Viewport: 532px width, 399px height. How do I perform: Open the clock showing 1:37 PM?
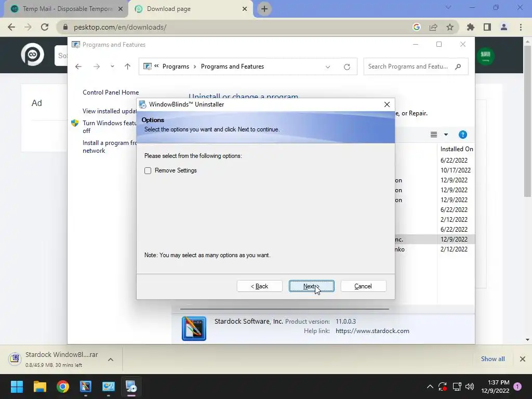pyautogui.click(x=495, y=387)
